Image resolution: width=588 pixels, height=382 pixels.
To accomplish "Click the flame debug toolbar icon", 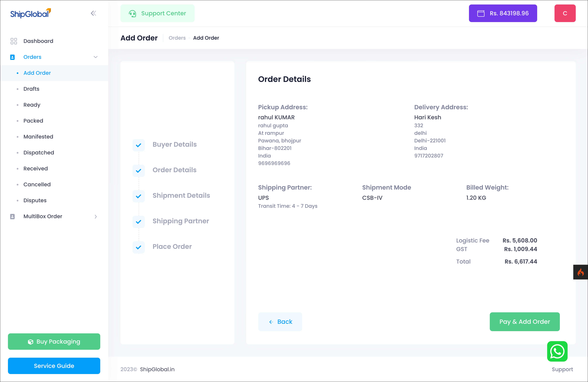I will 580,272.
